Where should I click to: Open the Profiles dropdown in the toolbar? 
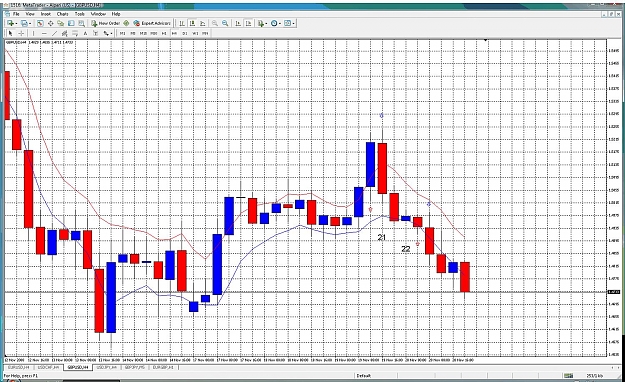coord(26,23)
